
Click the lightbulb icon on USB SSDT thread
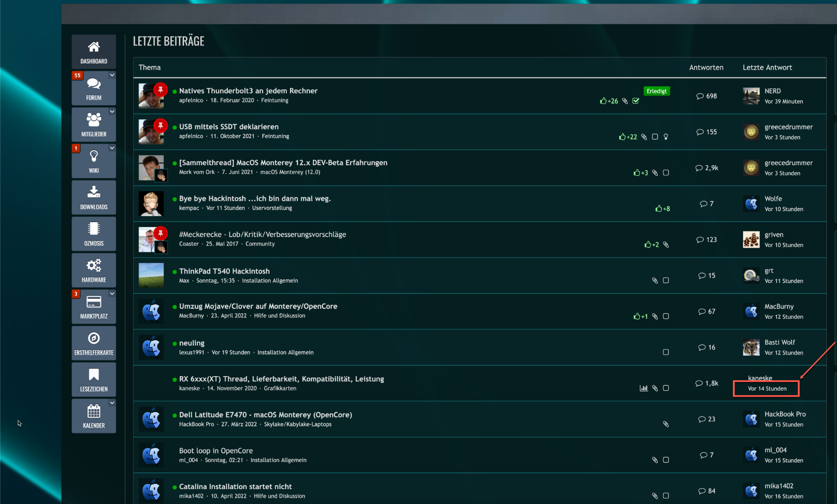(x=666, y=137)
